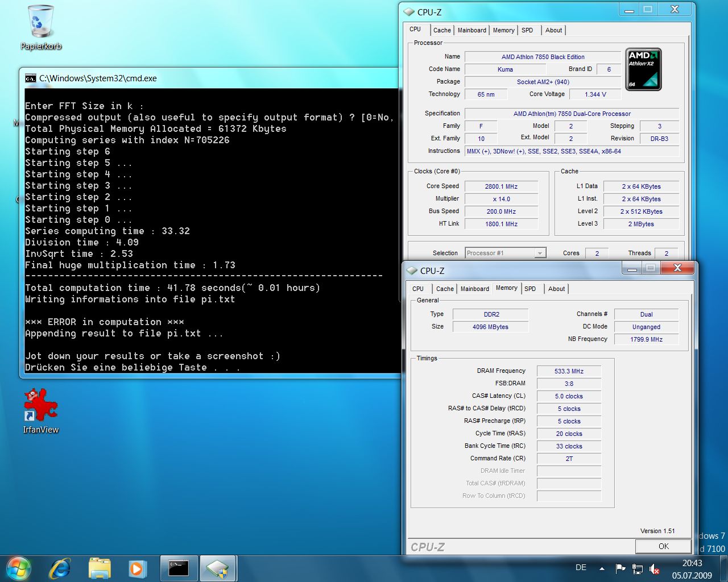Open Memory tab in upper CPU-Z window
This screenshot has height=582, width=728.
[504, 31]
